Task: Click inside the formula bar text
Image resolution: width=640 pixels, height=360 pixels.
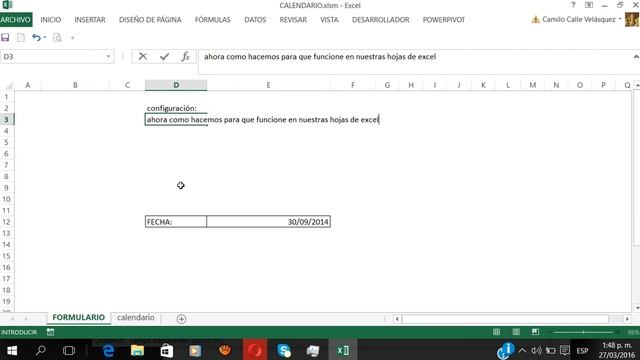Action: tap(320, 57)
